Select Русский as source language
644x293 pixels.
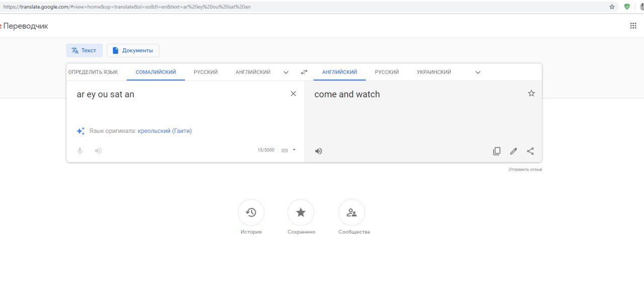click(206, 72)
